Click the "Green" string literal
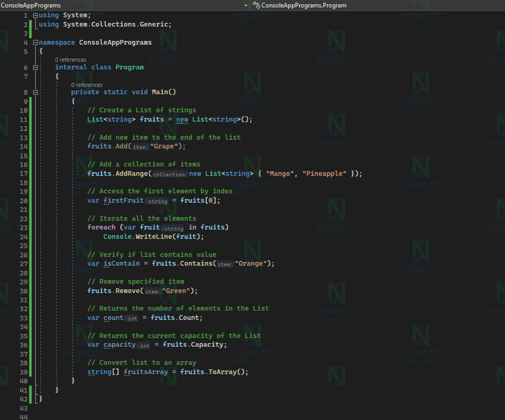 tap(176, 291)
